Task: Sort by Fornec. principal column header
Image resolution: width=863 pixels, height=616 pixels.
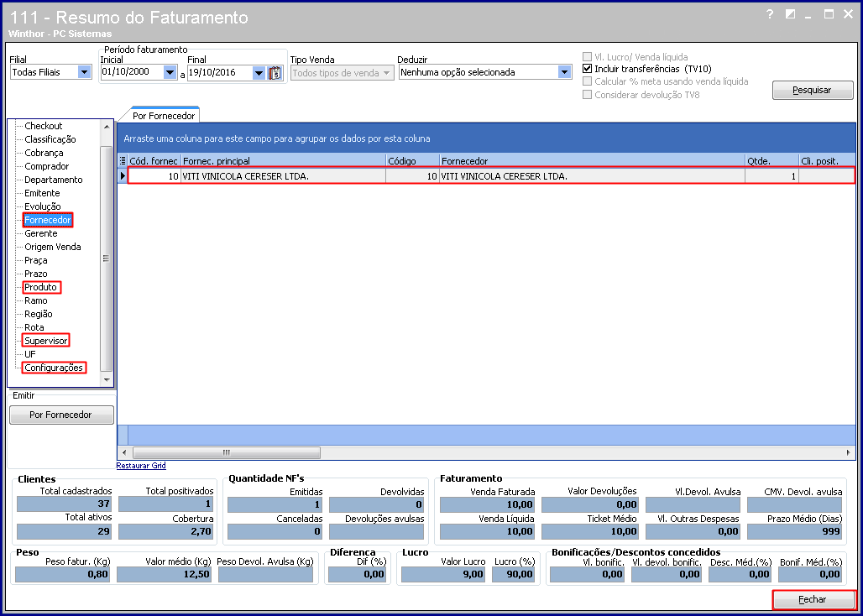Action: pyautogui.click(x=282, y=161)
